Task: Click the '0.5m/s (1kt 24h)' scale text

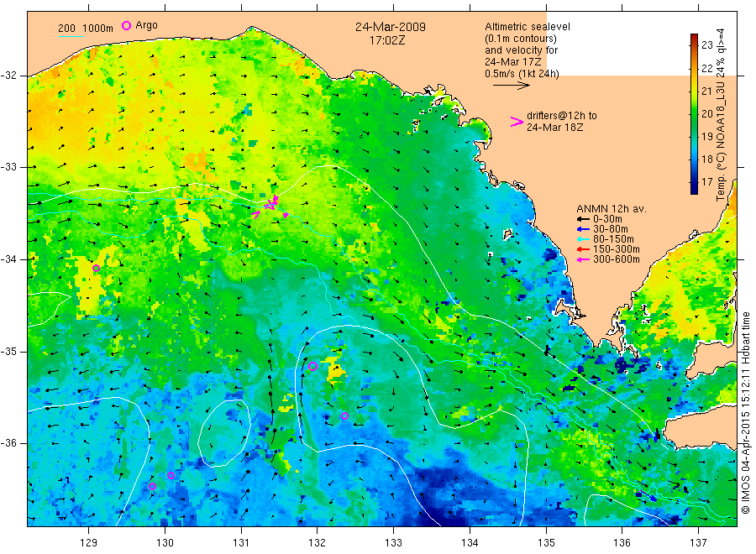Action: 522,74
